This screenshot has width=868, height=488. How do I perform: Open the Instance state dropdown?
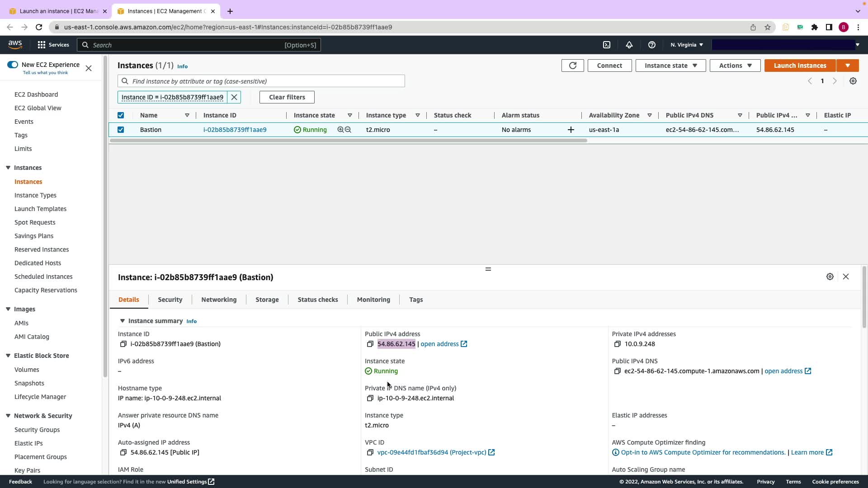[670, 66]
